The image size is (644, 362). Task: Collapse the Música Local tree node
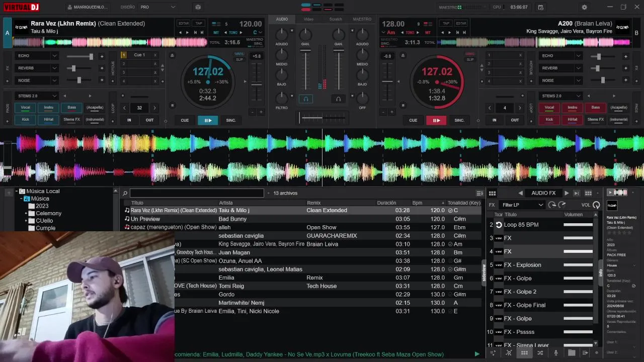pos(16,191)
